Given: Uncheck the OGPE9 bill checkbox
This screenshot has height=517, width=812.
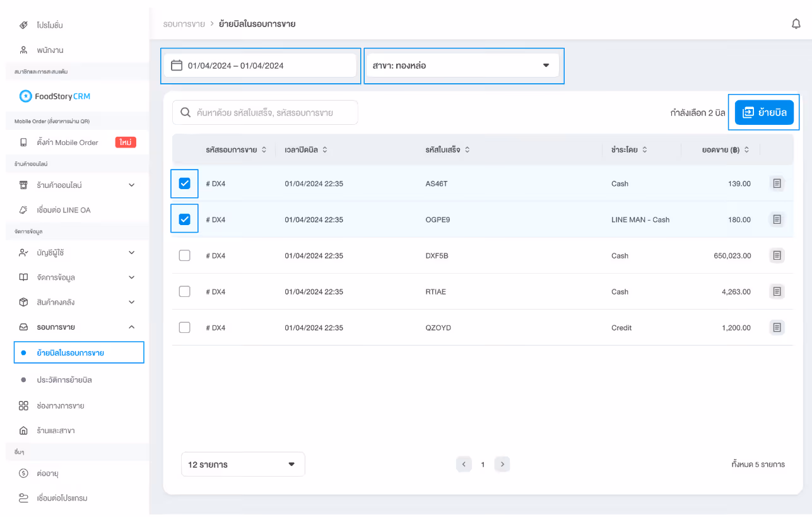Looking at the screenshot, I should coord(184,219).
